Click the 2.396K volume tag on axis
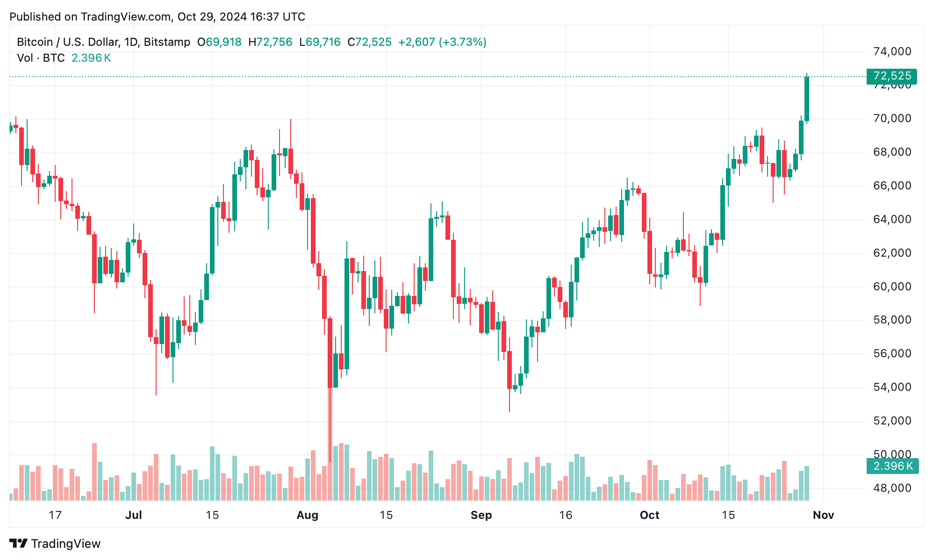This screenshot has height=560, width=933. (892, 466)
